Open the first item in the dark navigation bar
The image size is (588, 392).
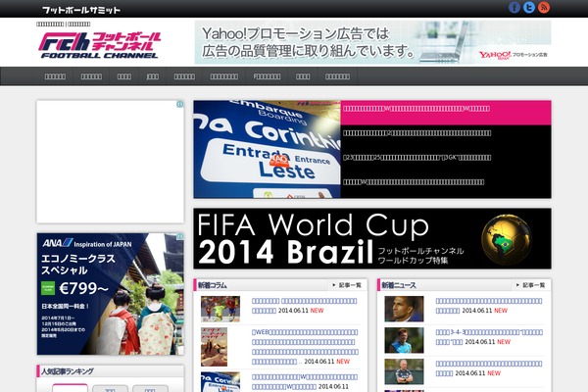pyautogui.click(x=55, y=76)
